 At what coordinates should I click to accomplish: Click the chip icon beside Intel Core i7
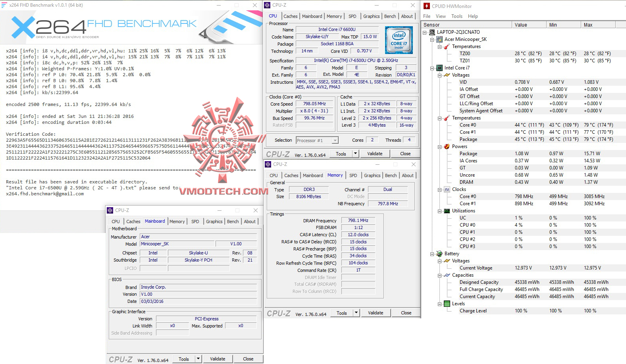coord(439,68)
